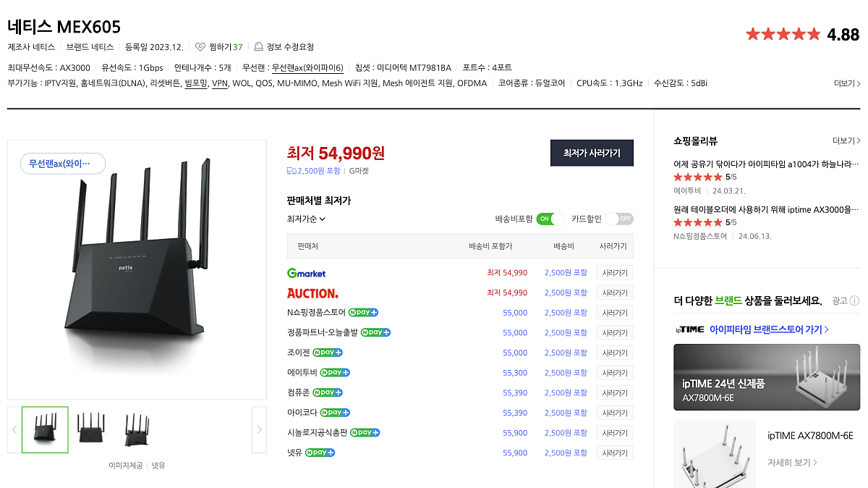Expand 쇼핑몰리뷰 with 더보기
The height and width of the screenshot is (488, 868).
[846, 140]
